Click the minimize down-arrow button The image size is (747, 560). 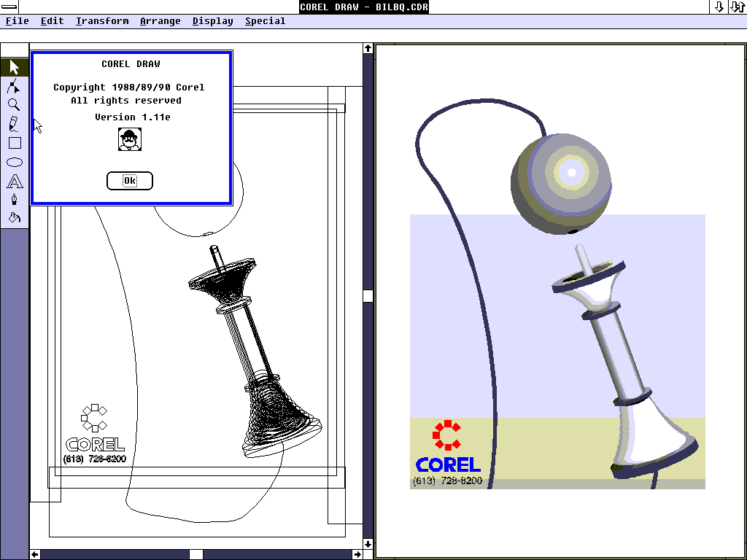click(x=719, y=7)
